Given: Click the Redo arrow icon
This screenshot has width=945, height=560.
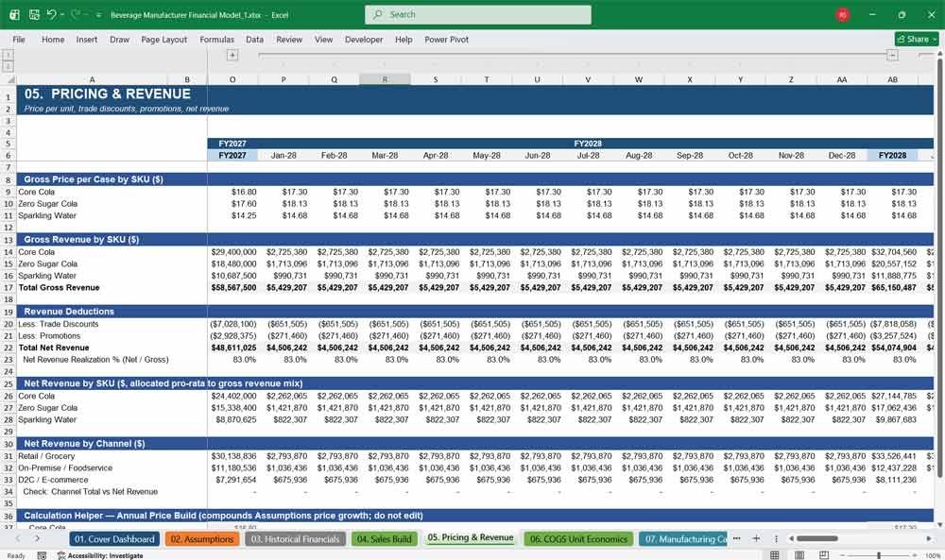Looking at the screenshot, I should point(76,14).
